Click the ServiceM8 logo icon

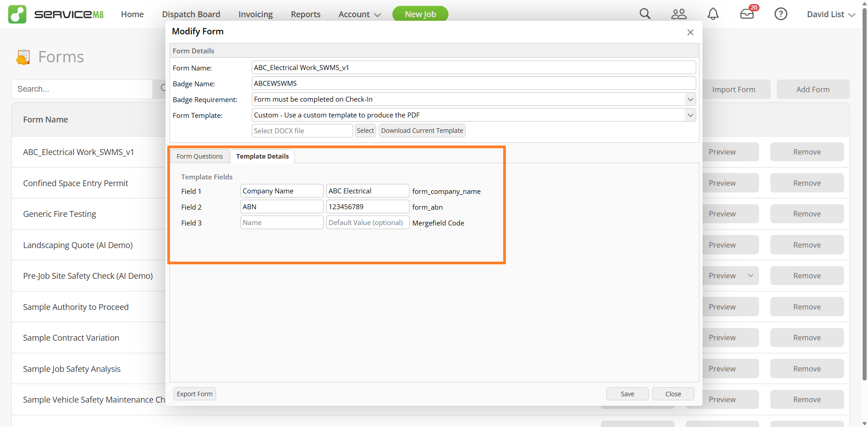17,14
